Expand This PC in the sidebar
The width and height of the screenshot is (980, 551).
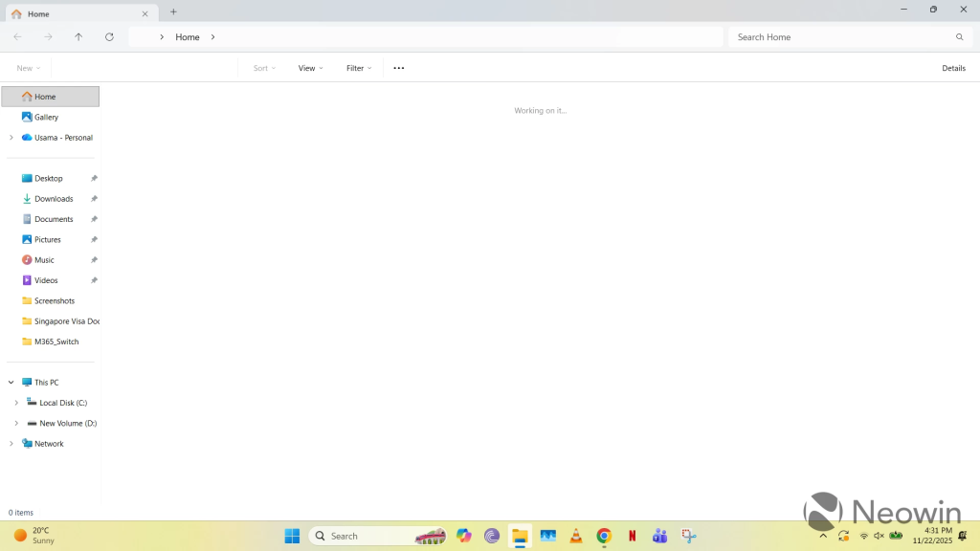(x=11, y=382)
